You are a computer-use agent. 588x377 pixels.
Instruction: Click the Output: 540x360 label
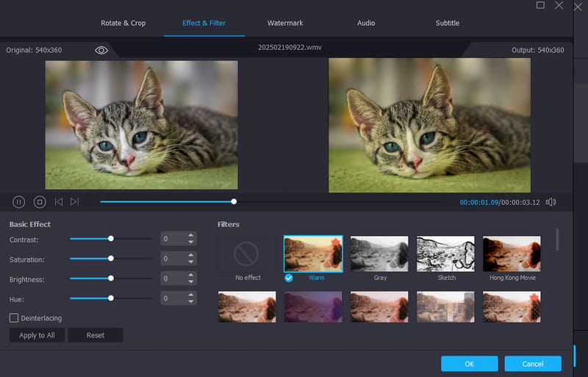coord(538,50)
